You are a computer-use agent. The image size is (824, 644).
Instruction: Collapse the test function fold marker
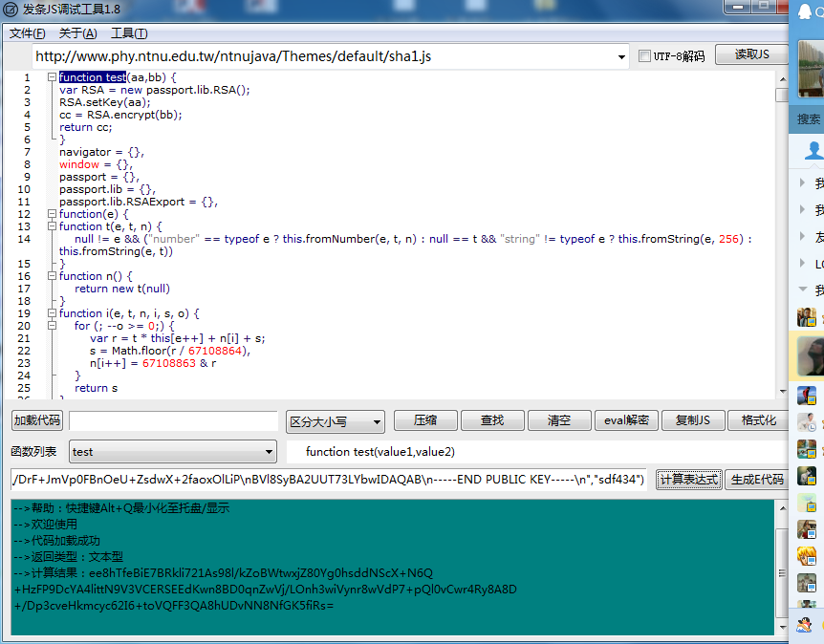pos(52,76)
